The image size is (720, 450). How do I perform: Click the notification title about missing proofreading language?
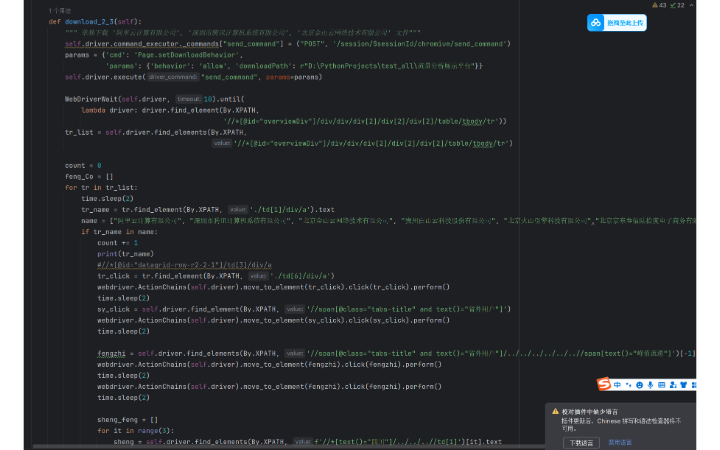tap(590, 412)
